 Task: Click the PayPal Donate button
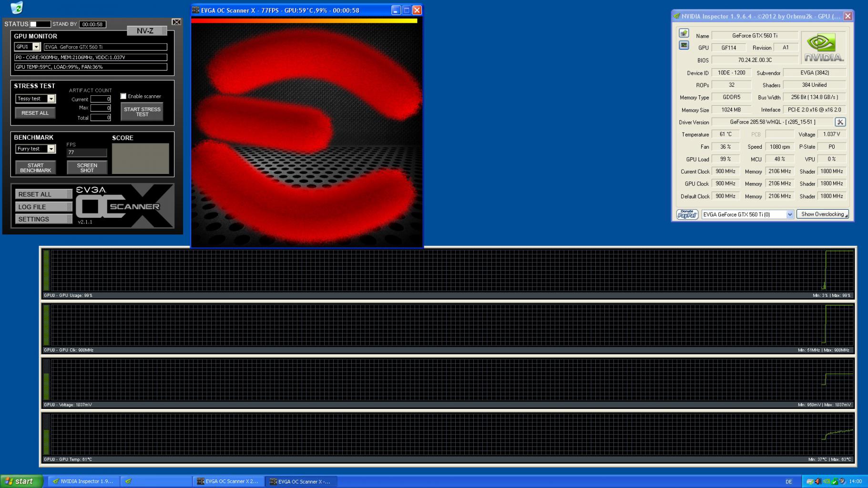[687, 214]
